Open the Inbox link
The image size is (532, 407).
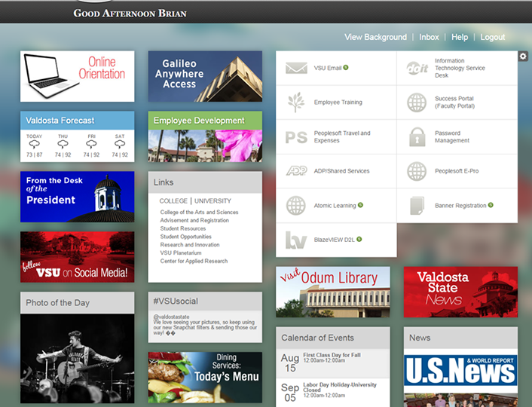pyautogui.click(x=429, y=37)
